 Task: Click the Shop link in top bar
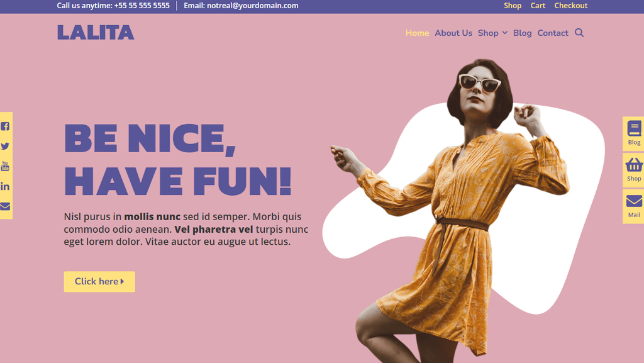coord(513,5)
